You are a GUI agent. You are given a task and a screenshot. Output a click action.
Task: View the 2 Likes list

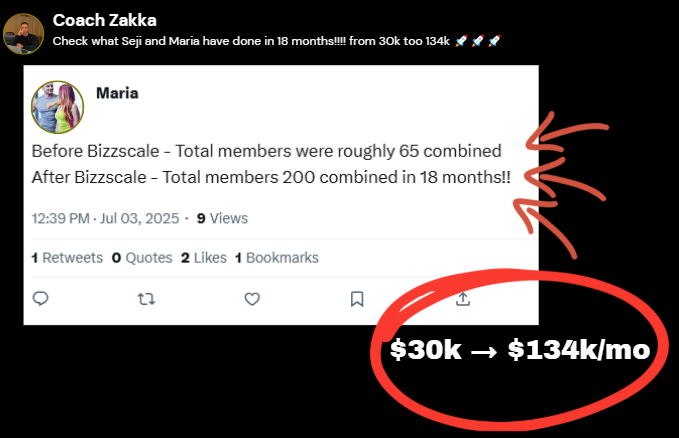(x=203, y=257)
